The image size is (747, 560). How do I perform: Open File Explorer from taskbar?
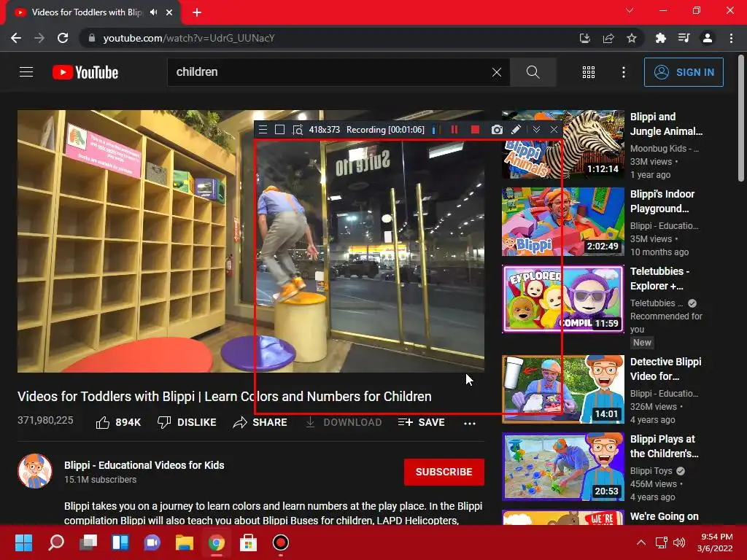[x=184, y=542]
